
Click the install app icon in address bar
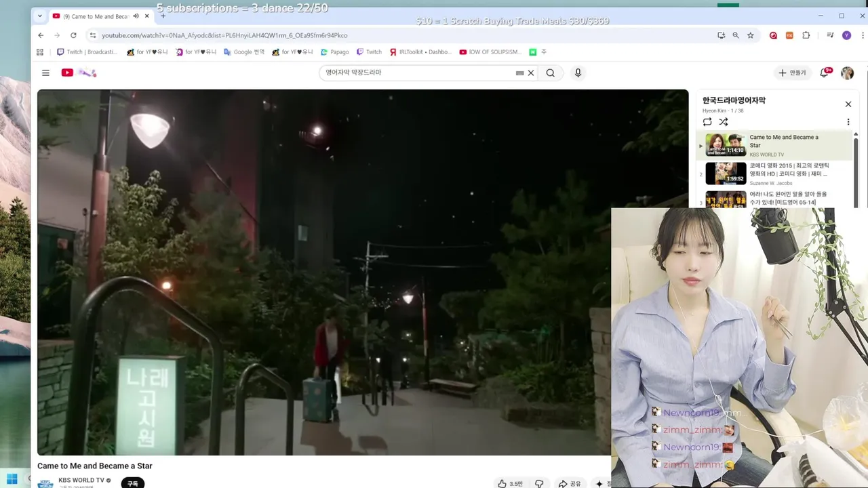(x=722, y=35)
